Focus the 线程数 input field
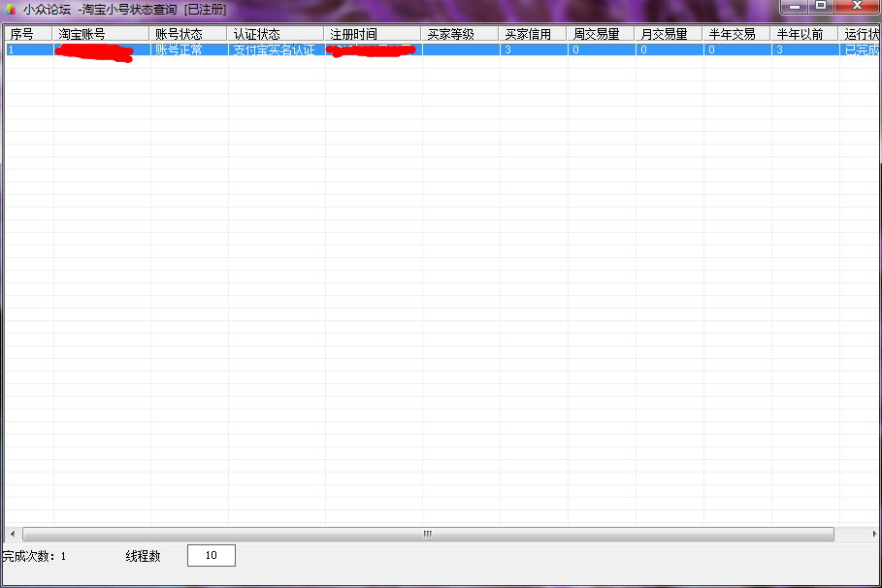The width and height of the screenshot is (882, 588). pyautogui.click(x=211, y=556)
